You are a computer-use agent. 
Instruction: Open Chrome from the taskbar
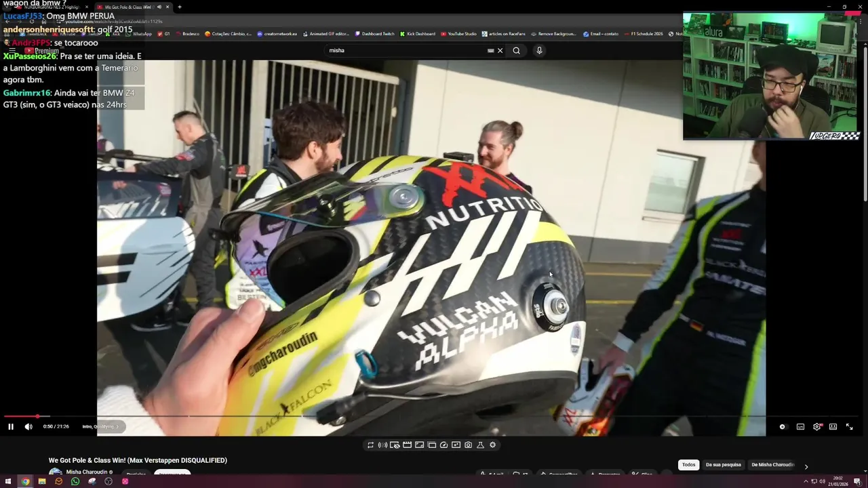coord(25,481)
